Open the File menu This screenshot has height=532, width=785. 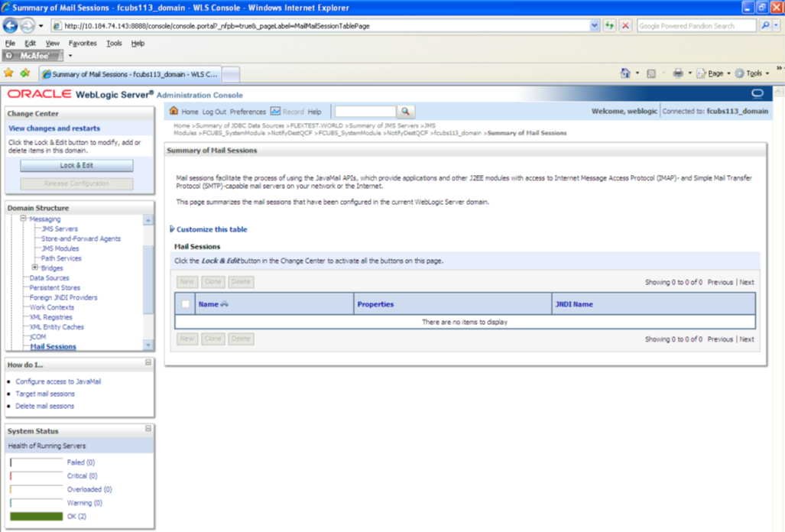(10, 43)
